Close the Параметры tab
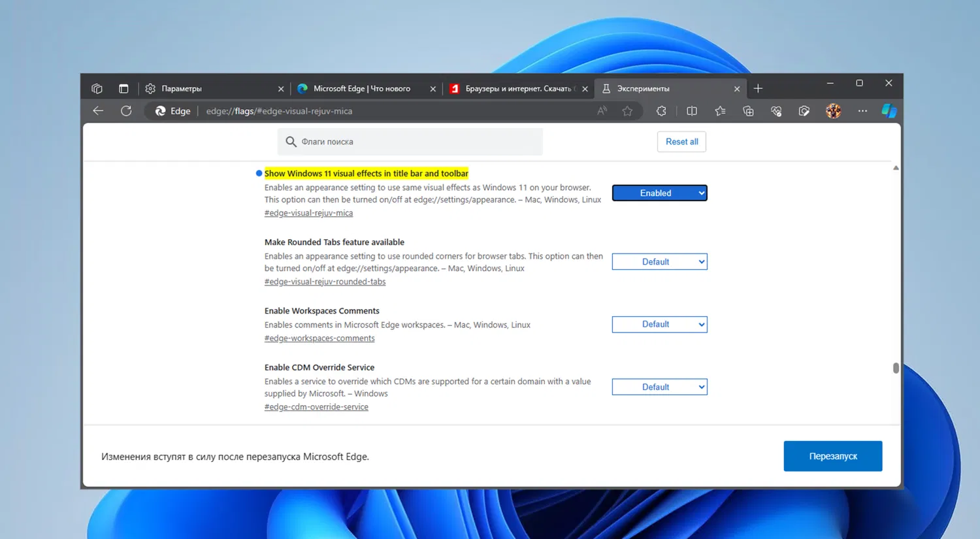Image resolution: width=980 pixels, height=539 pixels. (281, 89)
